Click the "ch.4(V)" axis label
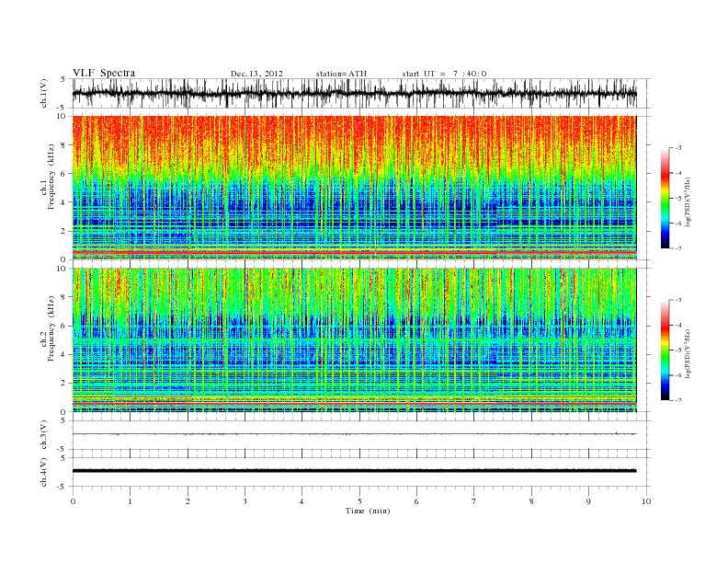Screen dimensions: 728x563 pyautogui.click(x=43, y=472)
